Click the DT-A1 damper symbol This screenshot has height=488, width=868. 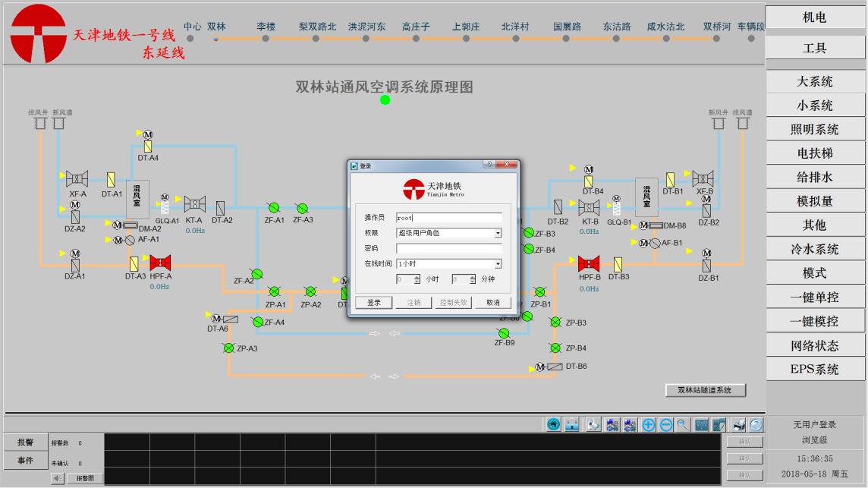point(111,179)
